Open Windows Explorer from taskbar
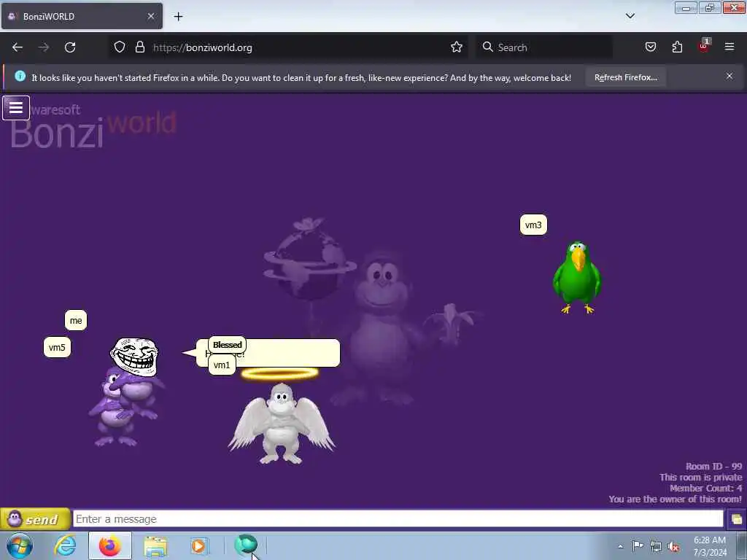The width and height of the screenshot is (747, 560). pos(155,546)
